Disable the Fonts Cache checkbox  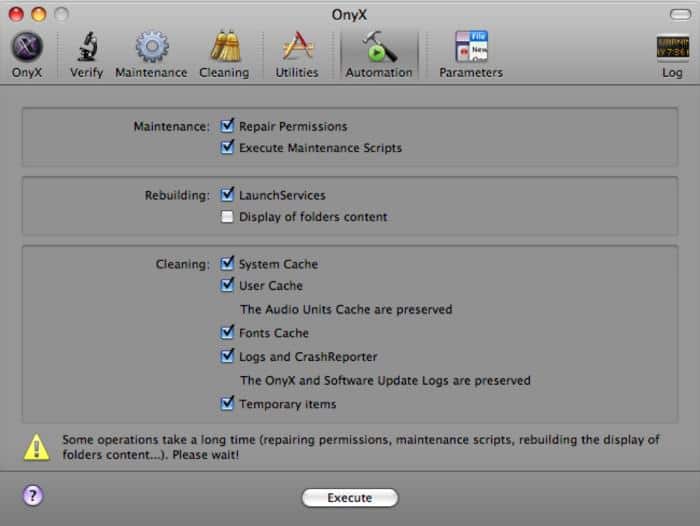tap(228, 333)
